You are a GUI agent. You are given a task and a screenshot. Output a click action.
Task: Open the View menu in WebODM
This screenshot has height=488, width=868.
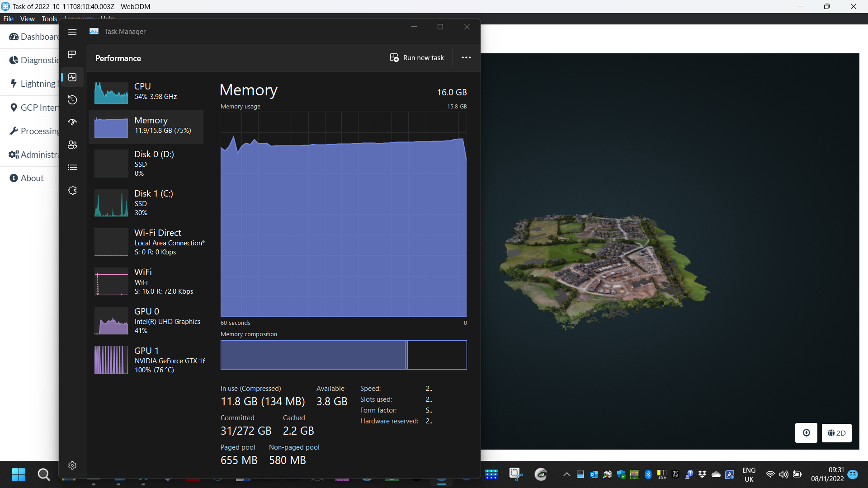(27, 19)
